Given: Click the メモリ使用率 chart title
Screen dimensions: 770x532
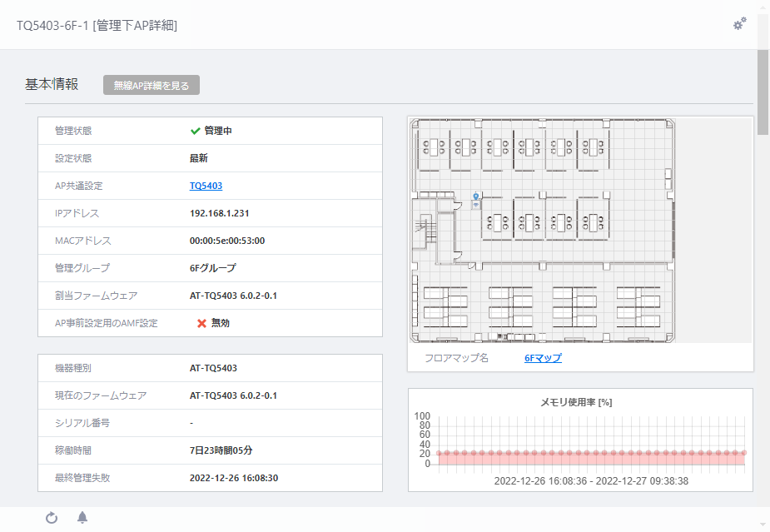Looking at the screenshot, I should [x=576, y=402].
